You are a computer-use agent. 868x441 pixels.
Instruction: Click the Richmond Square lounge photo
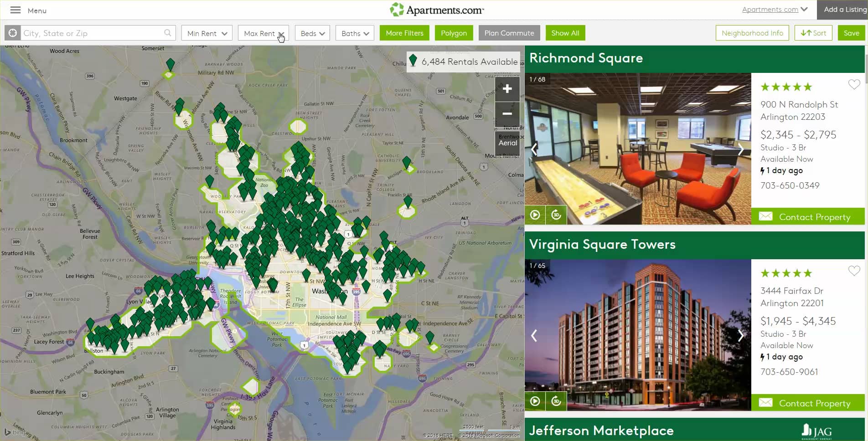click(x=638, y=149)
